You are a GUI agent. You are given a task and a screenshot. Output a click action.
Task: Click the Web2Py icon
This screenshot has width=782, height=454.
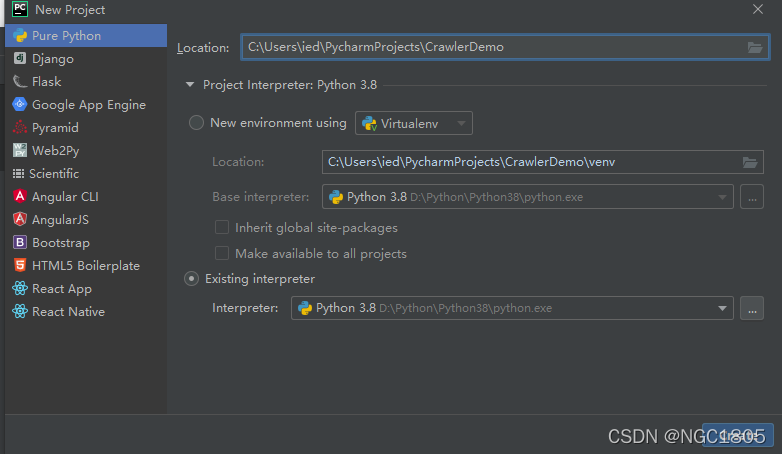pyautogui.click(x=19, y=150)
